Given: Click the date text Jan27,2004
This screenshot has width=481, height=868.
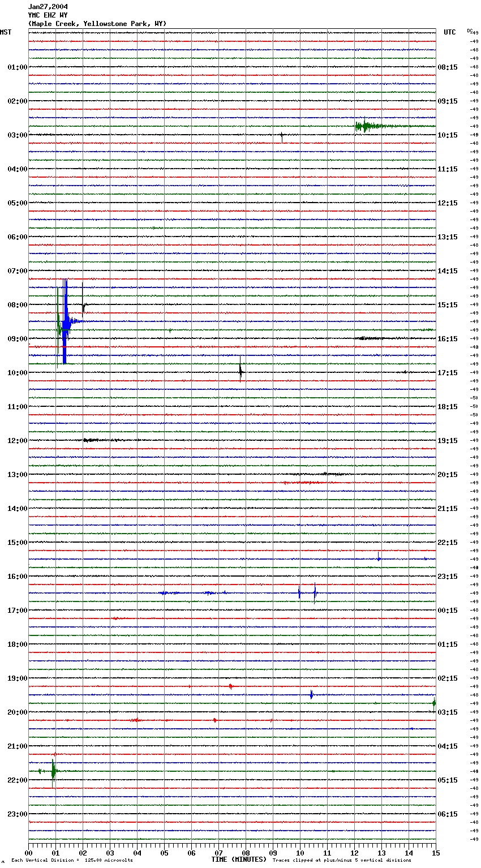Looking at the screenshot, I should pyautogui.click(x=48, y=7).
